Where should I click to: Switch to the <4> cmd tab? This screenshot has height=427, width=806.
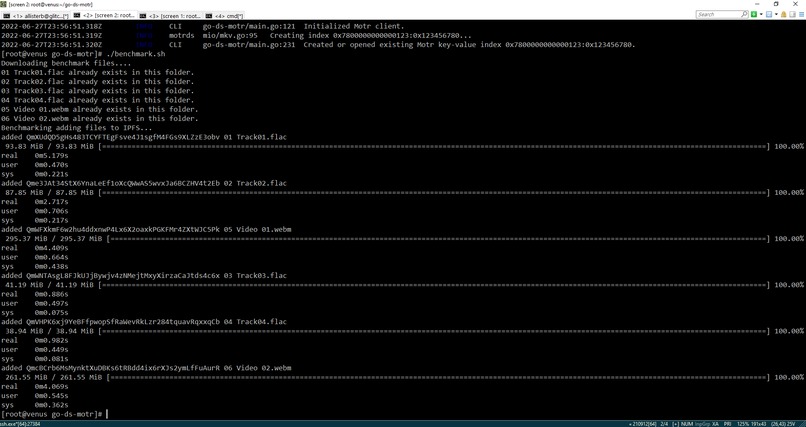(225, 16)
